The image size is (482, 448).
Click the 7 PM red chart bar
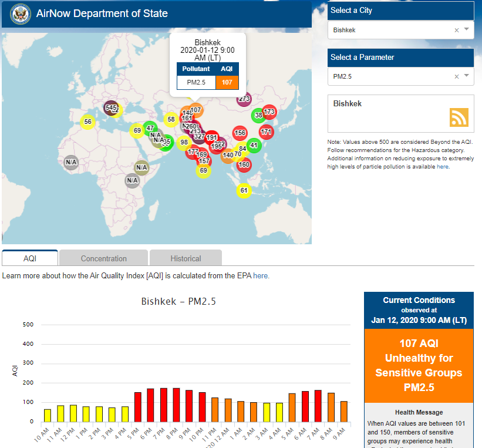tap(163, 405)
